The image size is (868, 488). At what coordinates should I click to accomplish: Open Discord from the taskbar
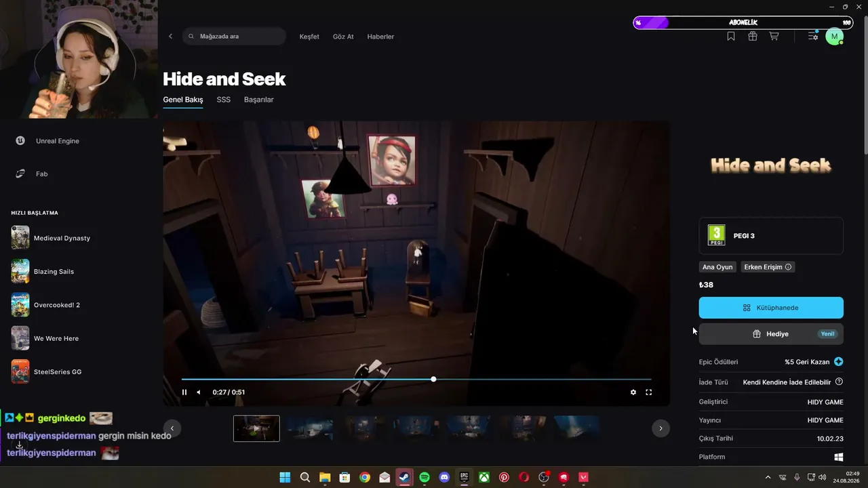pos(444,477)
